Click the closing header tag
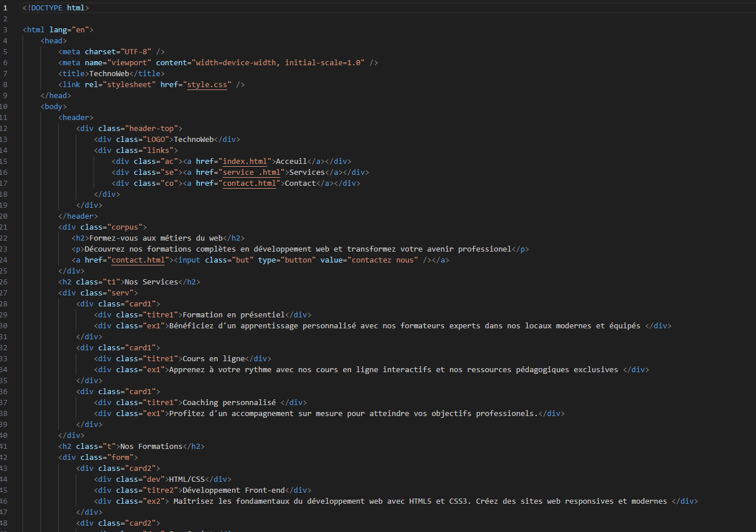 (x=78, y=216)
